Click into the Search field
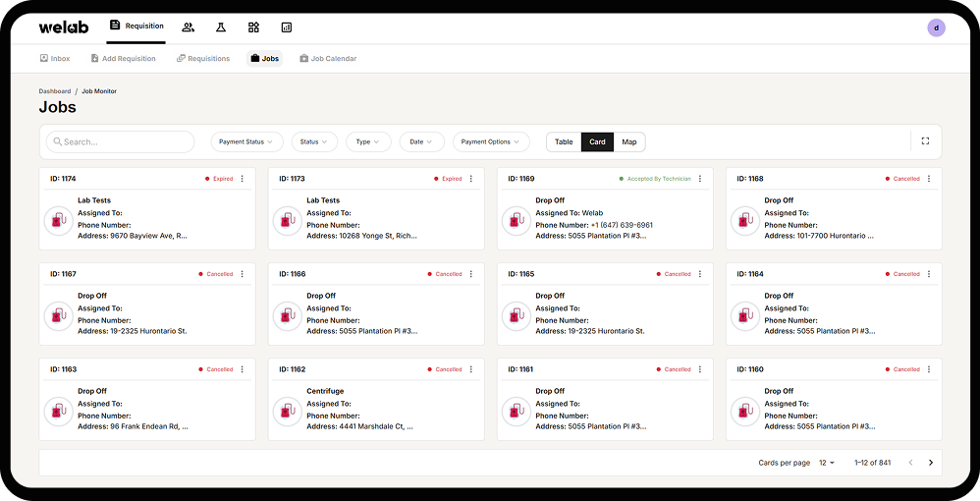This screenshot has width=980, height=501. pos(121,142)
